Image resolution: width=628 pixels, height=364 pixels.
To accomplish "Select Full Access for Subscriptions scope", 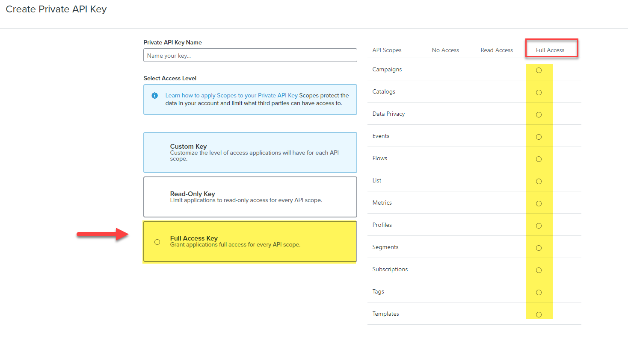I will tap(539, 270).
